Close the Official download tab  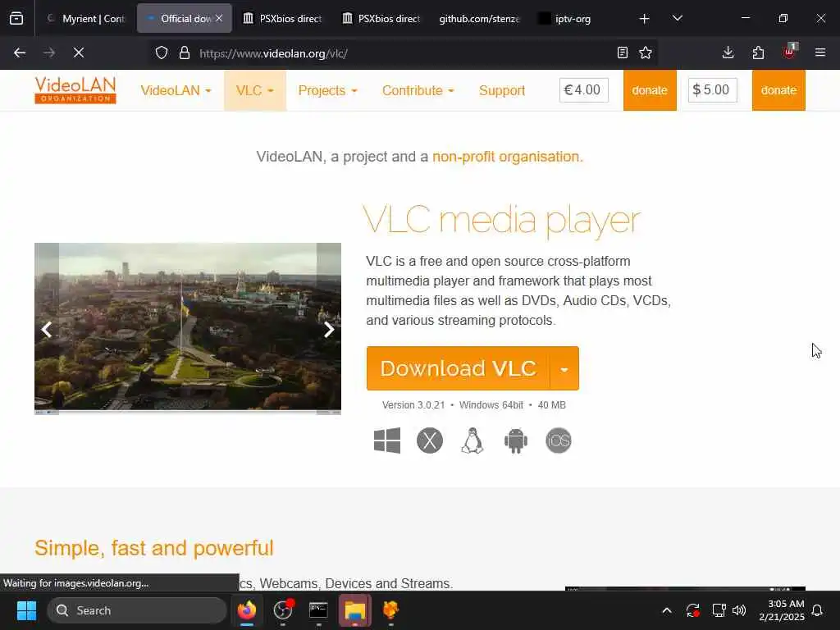point(219,18)
